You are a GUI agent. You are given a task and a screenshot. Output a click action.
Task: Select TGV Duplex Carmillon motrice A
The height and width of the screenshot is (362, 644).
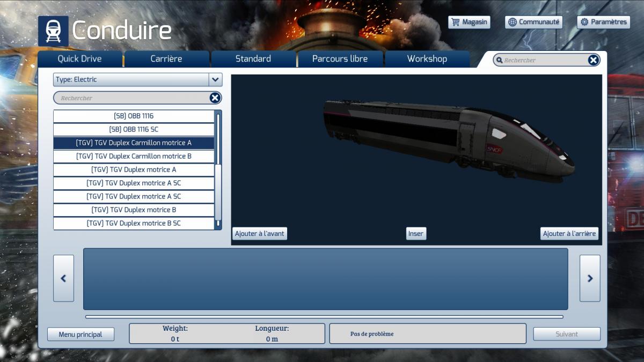134,143
